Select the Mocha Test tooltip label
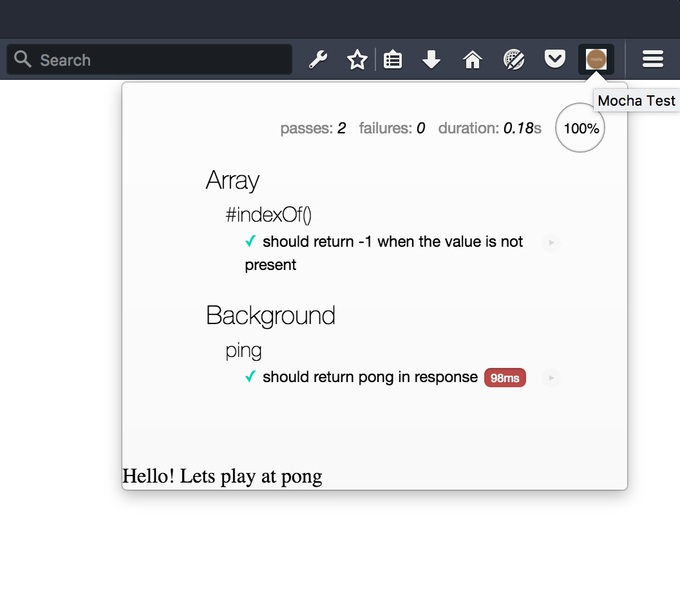 [636, 101]
